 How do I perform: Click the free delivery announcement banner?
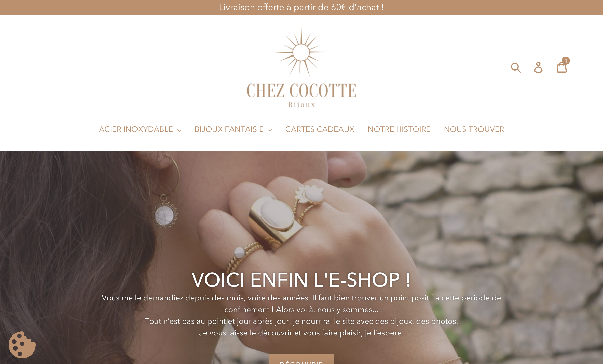pyautogui.click(x=301, y=8)
